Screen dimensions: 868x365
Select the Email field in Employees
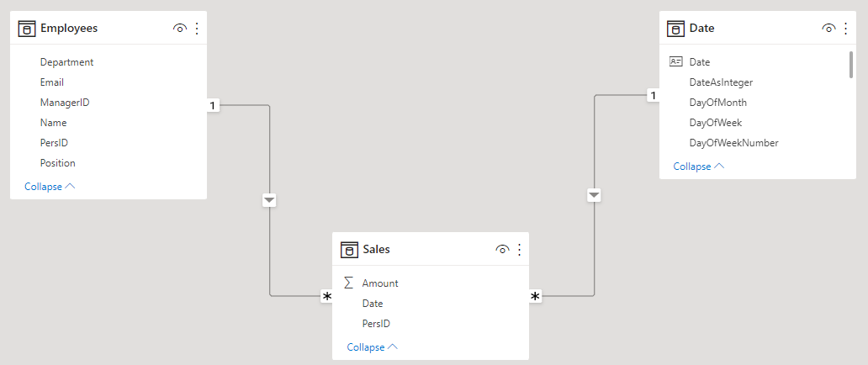[52, 82]
